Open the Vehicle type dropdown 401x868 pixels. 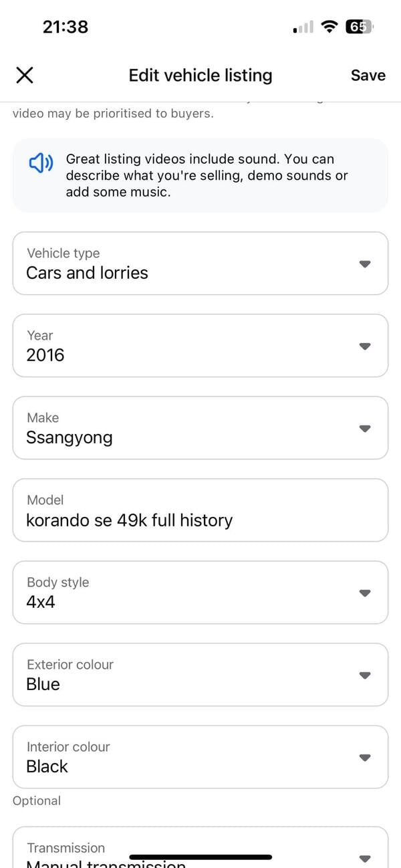pos(200,263)
